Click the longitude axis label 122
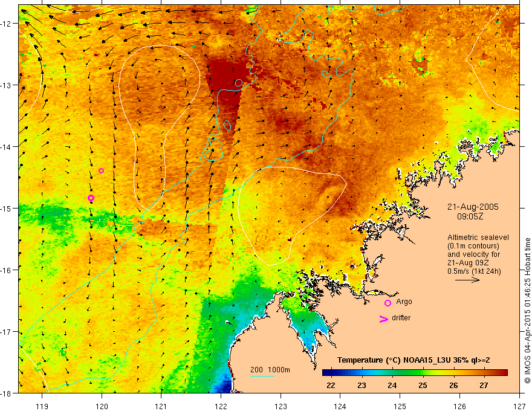532x411 pixels. [x=221, y=406]
